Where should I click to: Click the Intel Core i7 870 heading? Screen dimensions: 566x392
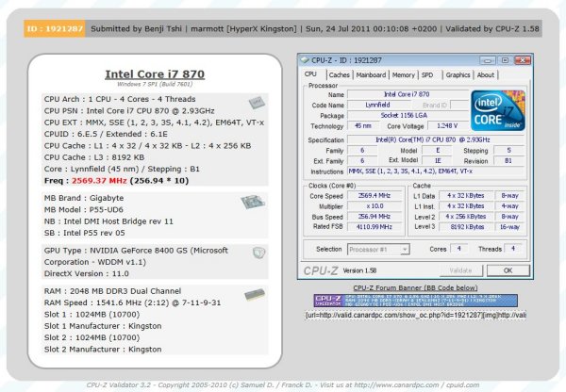[x=155, y=74]
